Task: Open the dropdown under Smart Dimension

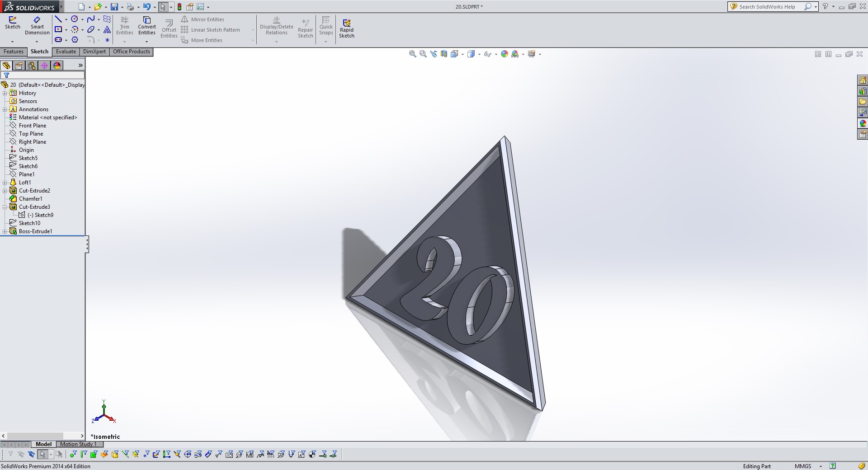Action: (x=37, y=42)
